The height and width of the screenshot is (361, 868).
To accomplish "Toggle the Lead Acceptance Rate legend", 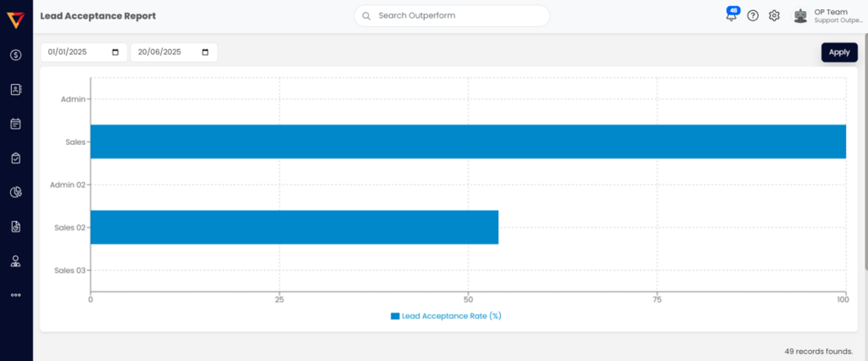I will tap(446, 316).
